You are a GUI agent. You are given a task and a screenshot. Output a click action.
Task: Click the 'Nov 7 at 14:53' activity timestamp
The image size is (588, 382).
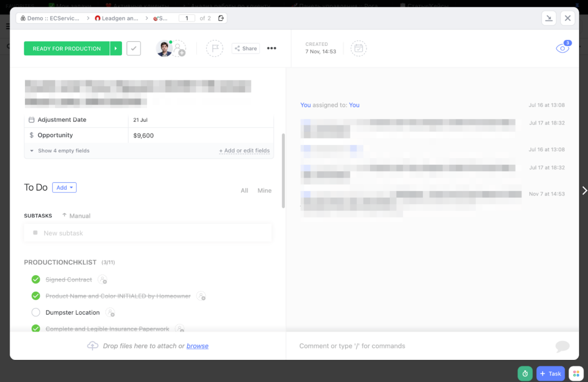click(546, 194)
